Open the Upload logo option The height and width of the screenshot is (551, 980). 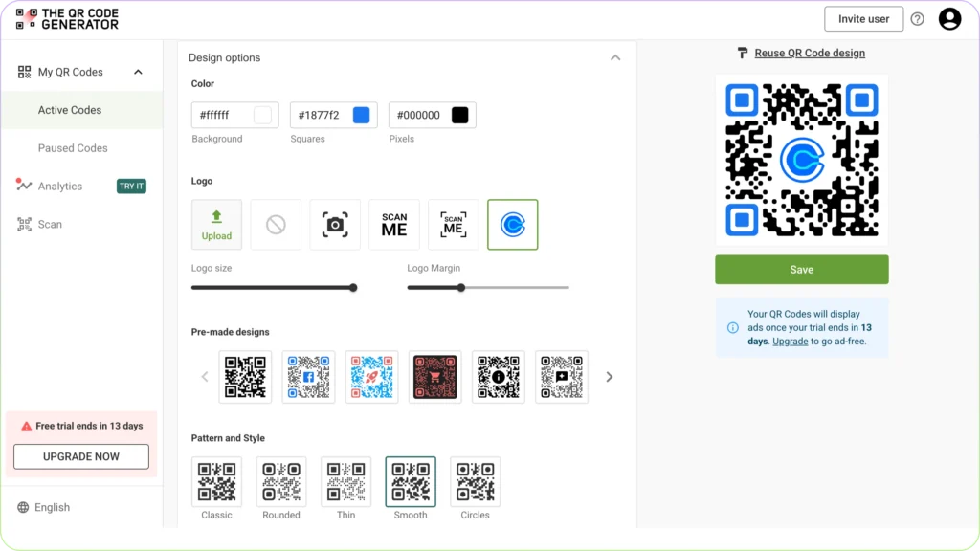(x=216, y=224)
